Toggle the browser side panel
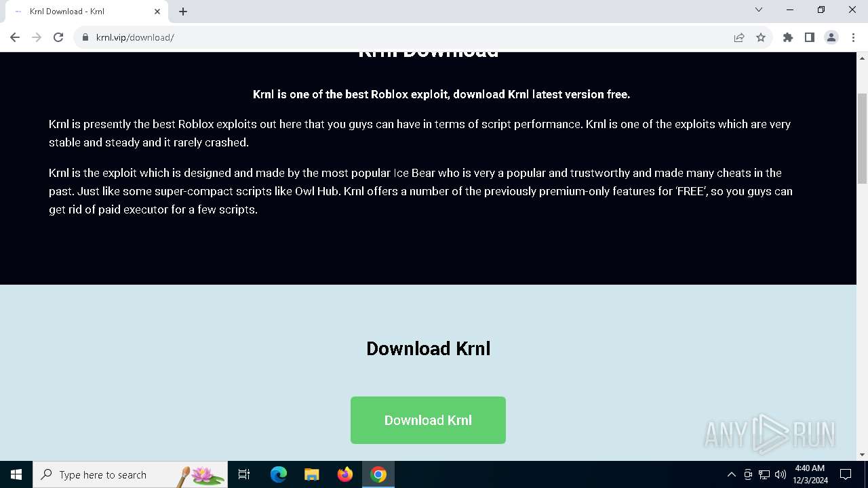Image resolution: width=868 pixels, height=488 pixels. [x=810, y=37]
